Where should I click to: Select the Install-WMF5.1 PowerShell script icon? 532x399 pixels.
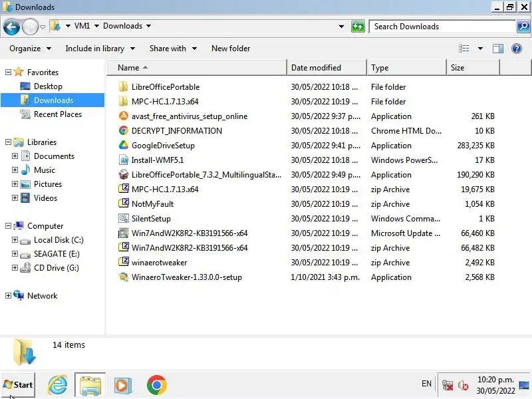click(x=124, y=160)
